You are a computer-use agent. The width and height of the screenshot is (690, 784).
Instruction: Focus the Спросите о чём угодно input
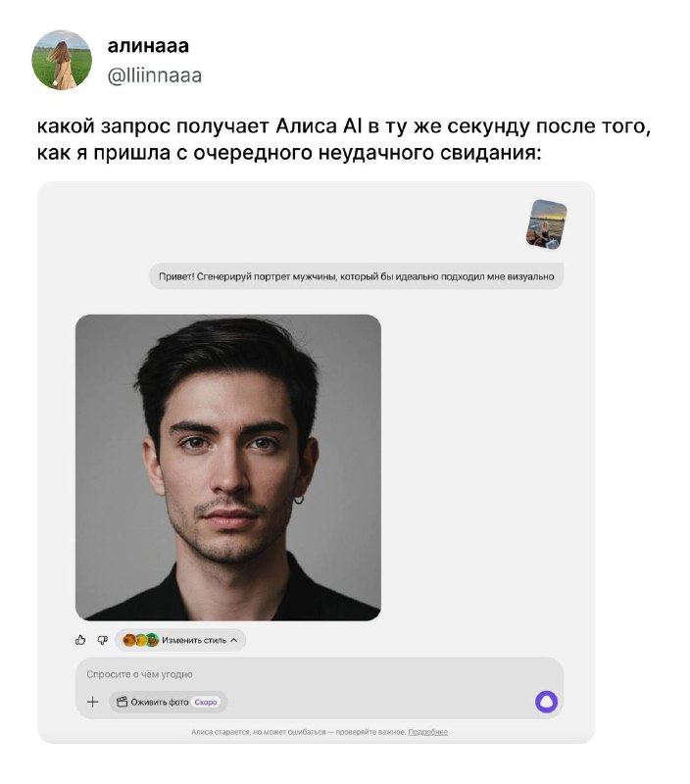click(320, 674)
